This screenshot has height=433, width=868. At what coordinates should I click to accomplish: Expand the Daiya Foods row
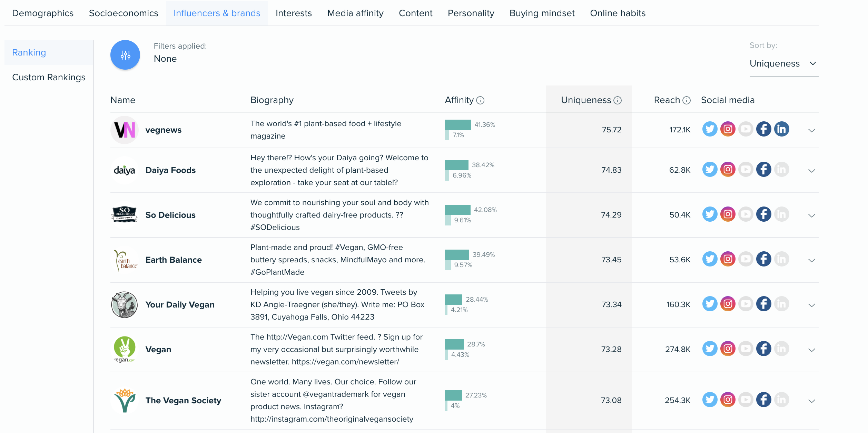coord(812,171)
